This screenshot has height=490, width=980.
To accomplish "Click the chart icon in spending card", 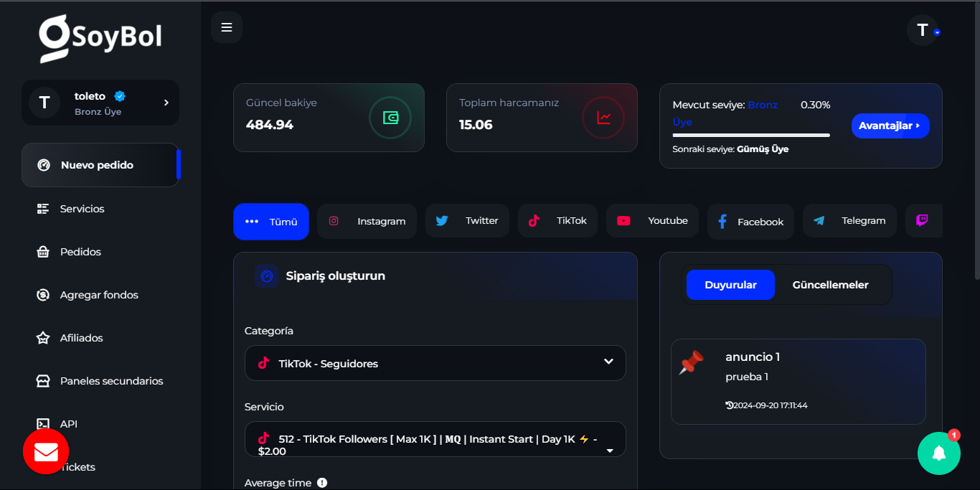I will point(603,118).
